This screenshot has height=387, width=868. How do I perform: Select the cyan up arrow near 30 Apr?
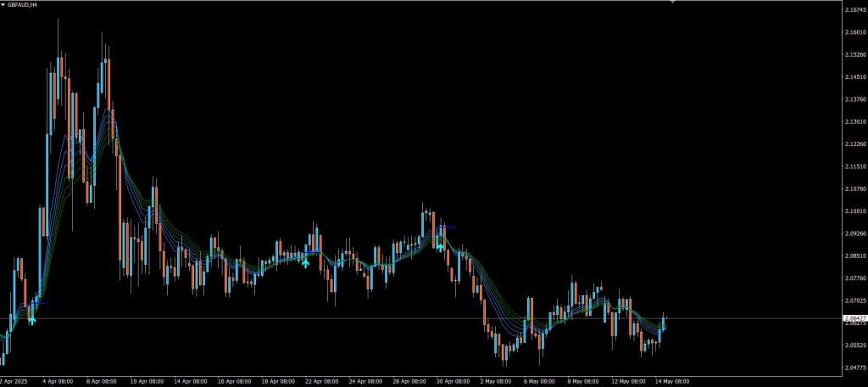(440, 246)
